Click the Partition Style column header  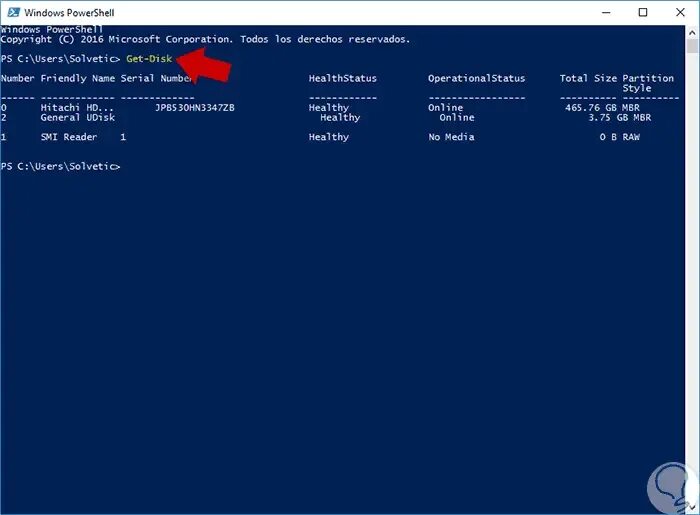(x=648, y=83)
